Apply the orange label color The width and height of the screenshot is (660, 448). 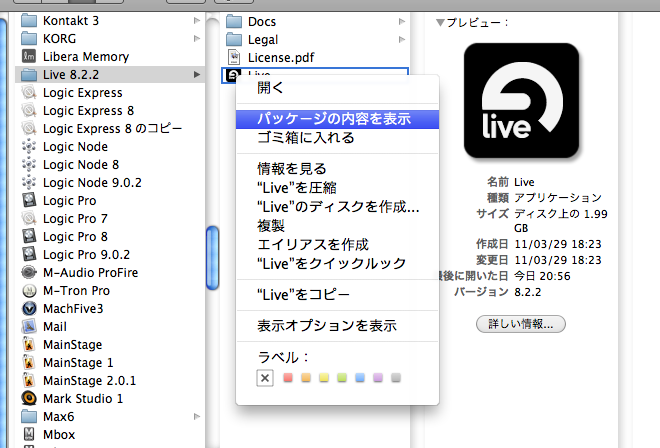[x=306, y=377]
